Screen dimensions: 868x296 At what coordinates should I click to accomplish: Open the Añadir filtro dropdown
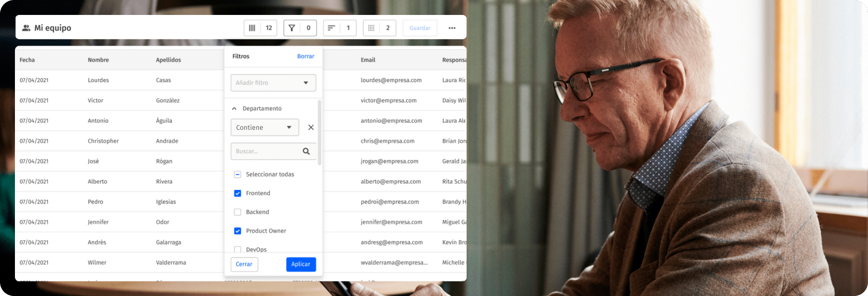273,83
